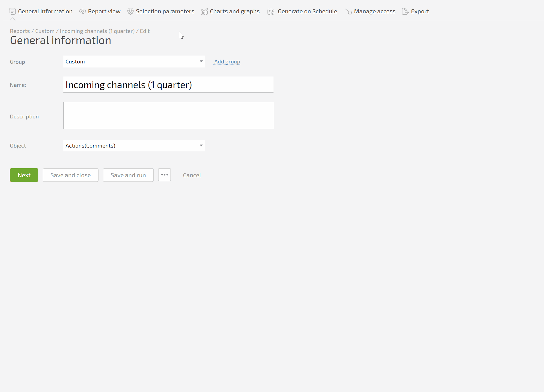Click the Add group link
Viewport: 544px width, 392px height.
[227, 62]
